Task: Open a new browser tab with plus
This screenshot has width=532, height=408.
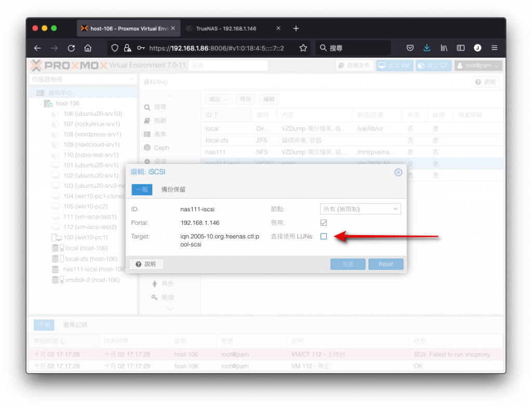Action: pyautogui.click(x=296, y=29)
